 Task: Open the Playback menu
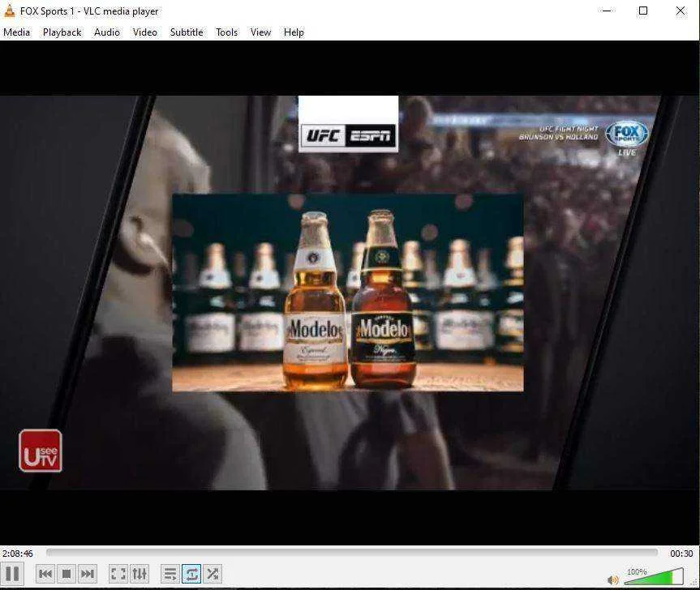[62, 32]
